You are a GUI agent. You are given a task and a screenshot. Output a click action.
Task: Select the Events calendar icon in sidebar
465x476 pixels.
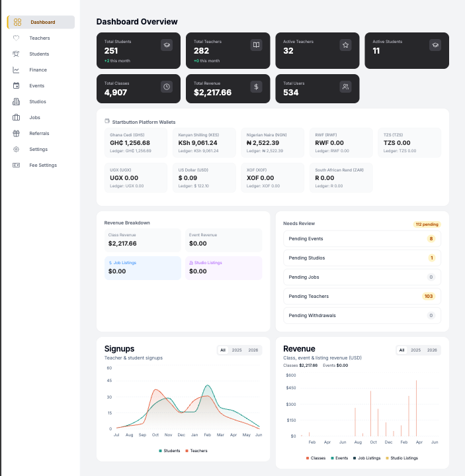tap(16, 85)
